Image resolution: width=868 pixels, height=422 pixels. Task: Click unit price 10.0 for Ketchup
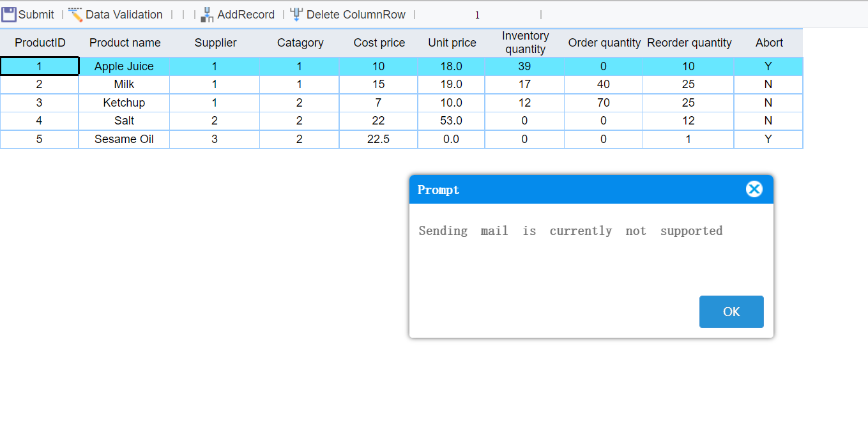(x=452, y=103)
